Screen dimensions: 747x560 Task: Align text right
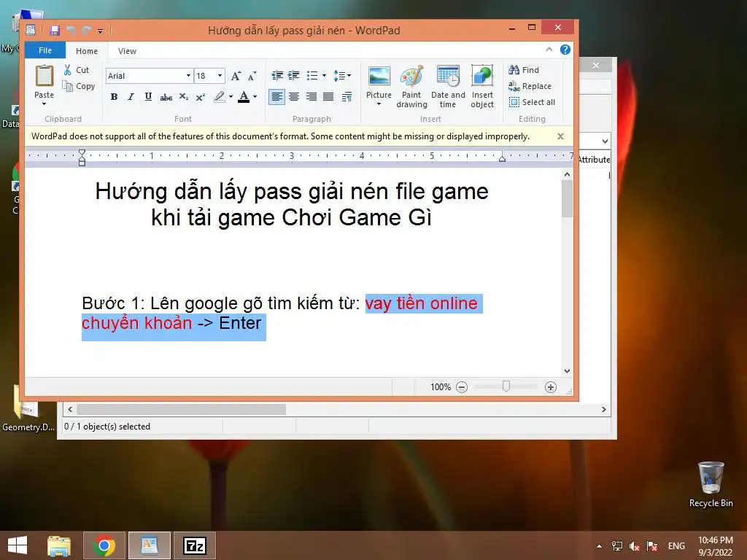pos(311,97)
